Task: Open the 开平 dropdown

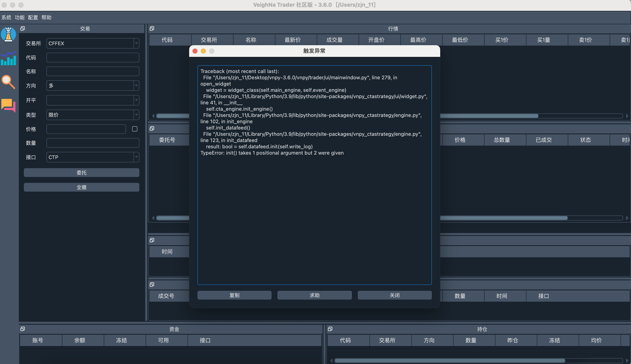Action: 136,100
